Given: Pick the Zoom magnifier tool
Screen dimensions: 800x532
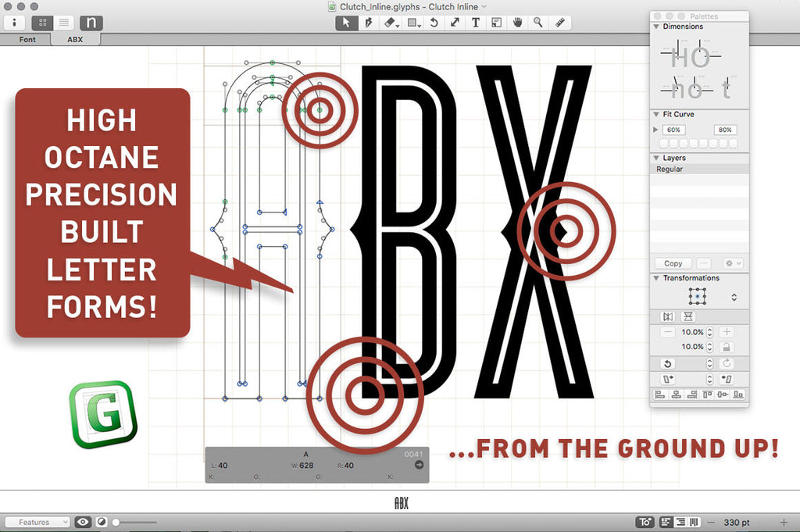Looking at the screenshot, I should pos(538,23).
